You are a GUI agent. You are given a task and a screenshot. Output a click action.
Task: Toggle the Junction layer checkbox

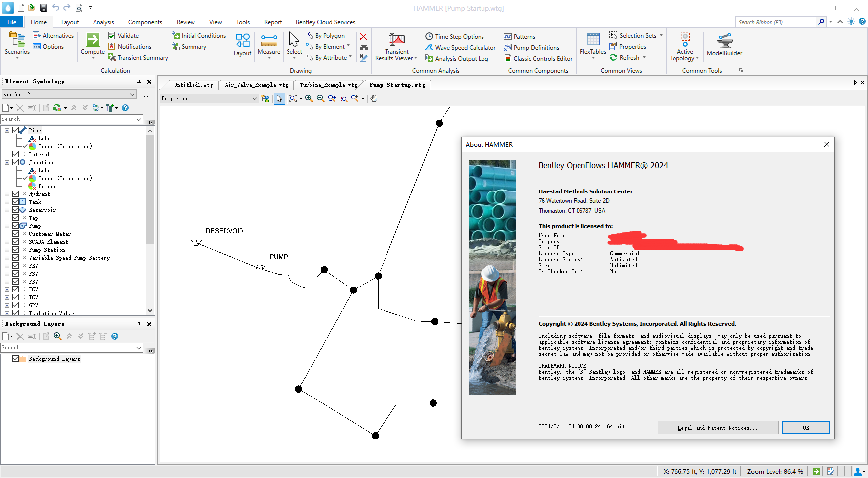pyautogui.click(x=15, y=162)
